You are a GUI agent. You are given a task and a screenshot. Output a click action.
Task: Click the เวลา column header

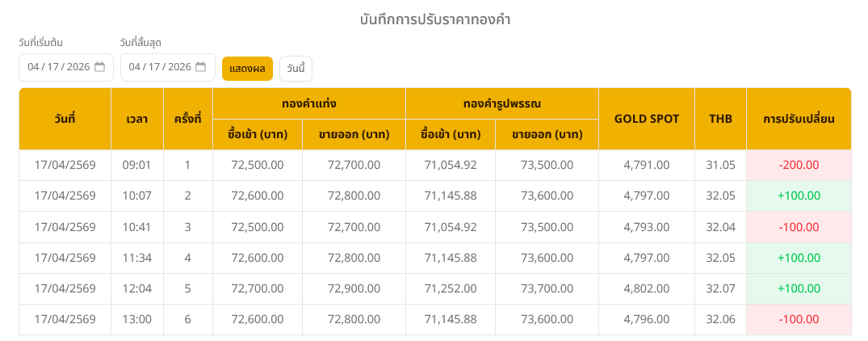click(x=137, y=119)
